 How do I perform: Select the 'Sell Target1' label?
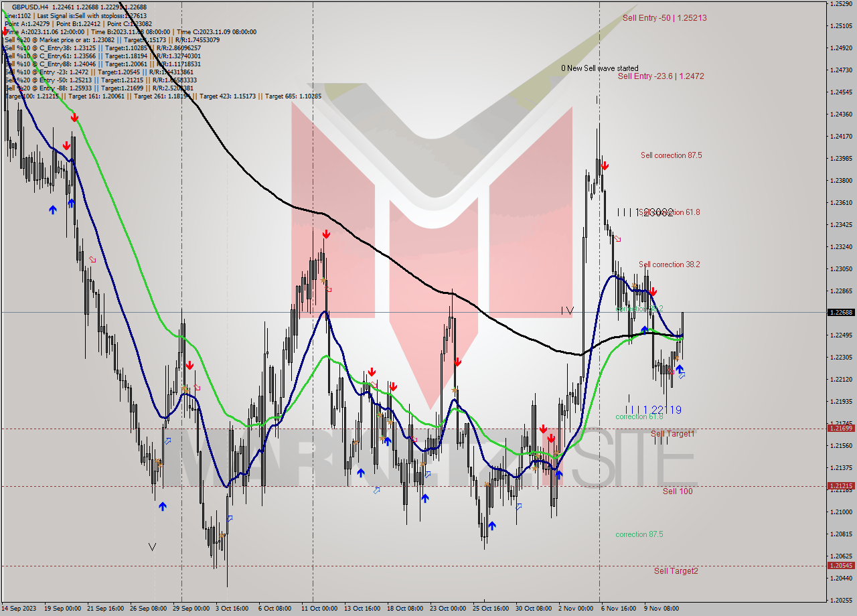coord(673,434)
